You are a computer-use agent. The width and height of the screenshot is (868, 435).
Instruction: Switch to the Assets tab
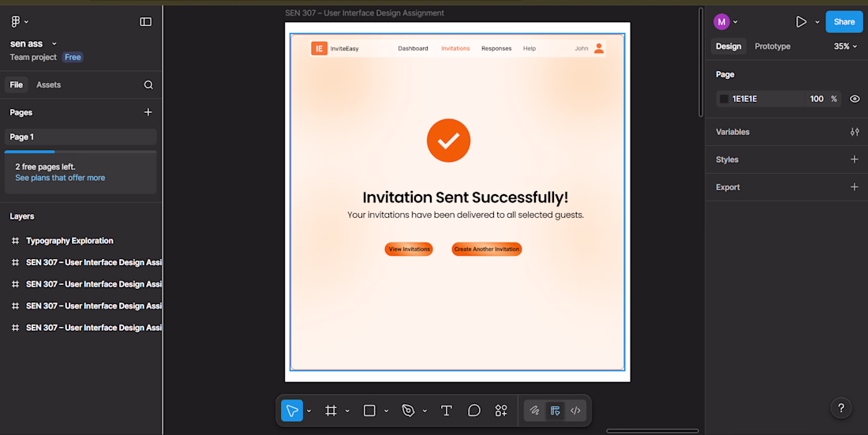(x=49, y=84)
